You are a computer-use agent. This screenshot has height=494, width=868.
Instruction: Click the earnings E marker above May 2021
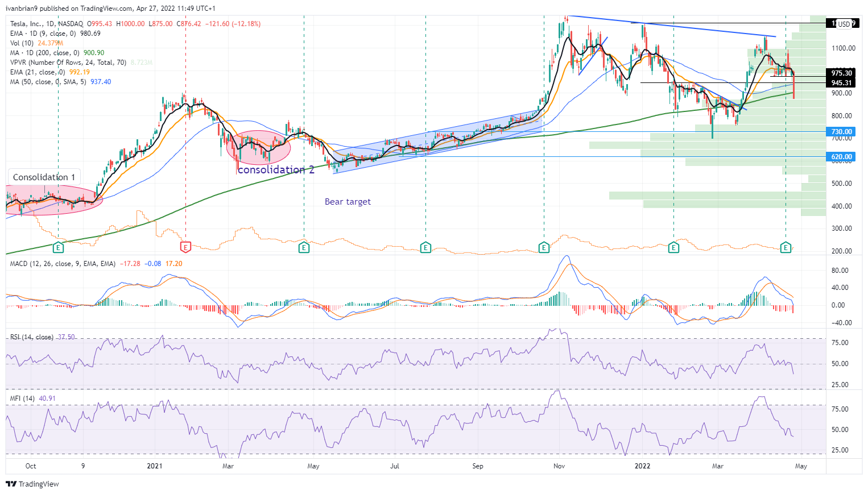pos(304,247)
